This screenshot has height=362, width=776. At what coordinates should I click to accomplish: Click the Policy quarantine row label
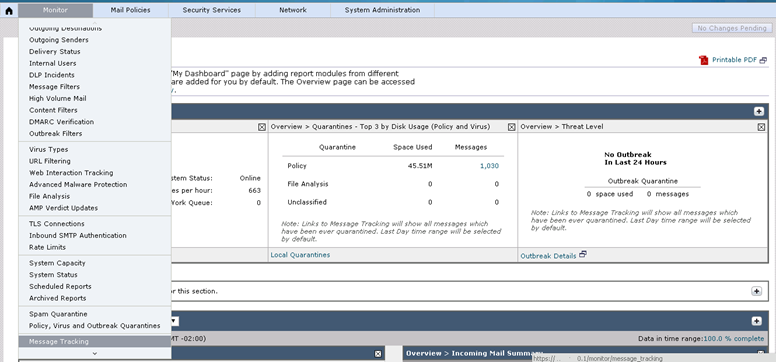click(x=297, y=166)
